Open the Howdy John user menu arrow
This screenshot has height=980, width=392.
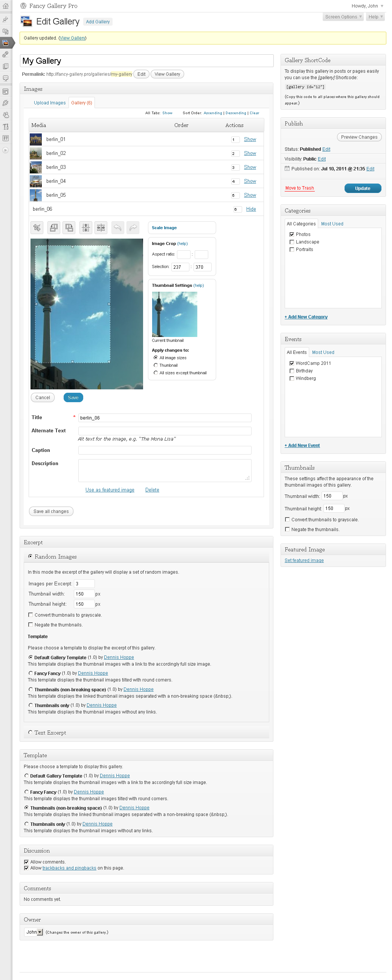pyautogui.click(x=382, y=6)
